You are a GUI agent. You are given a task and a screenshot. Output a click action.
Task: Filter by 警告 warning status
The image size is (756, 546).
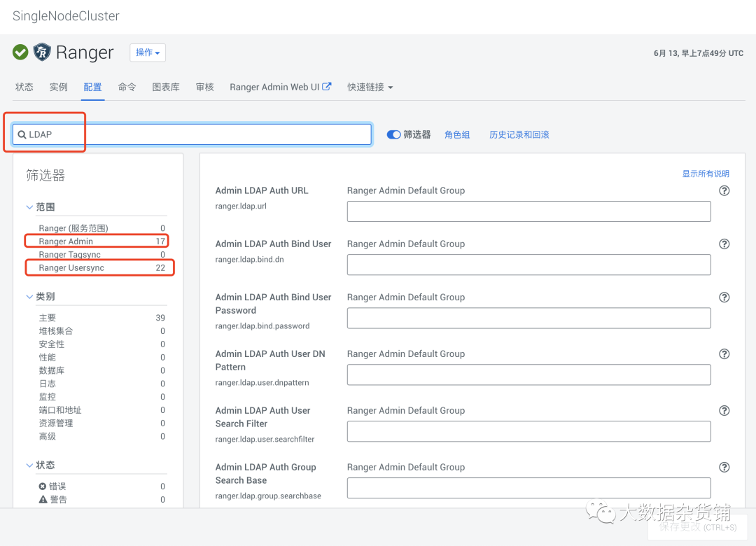[x=101, y=499]
